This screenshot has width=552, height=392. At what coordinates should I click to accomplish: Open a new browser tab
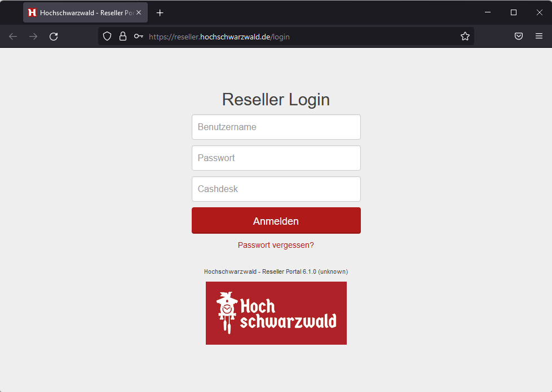tap(160, 12)
